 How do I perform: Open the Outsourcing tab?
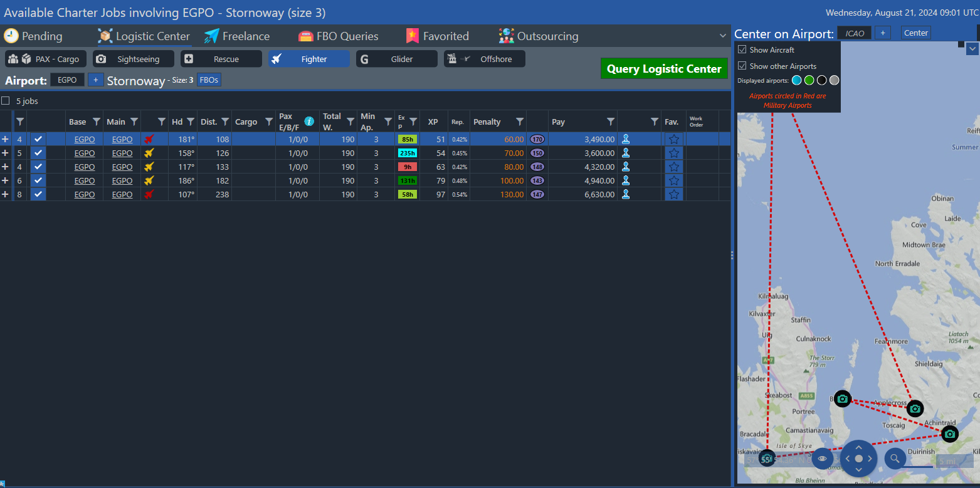[539, 36]
